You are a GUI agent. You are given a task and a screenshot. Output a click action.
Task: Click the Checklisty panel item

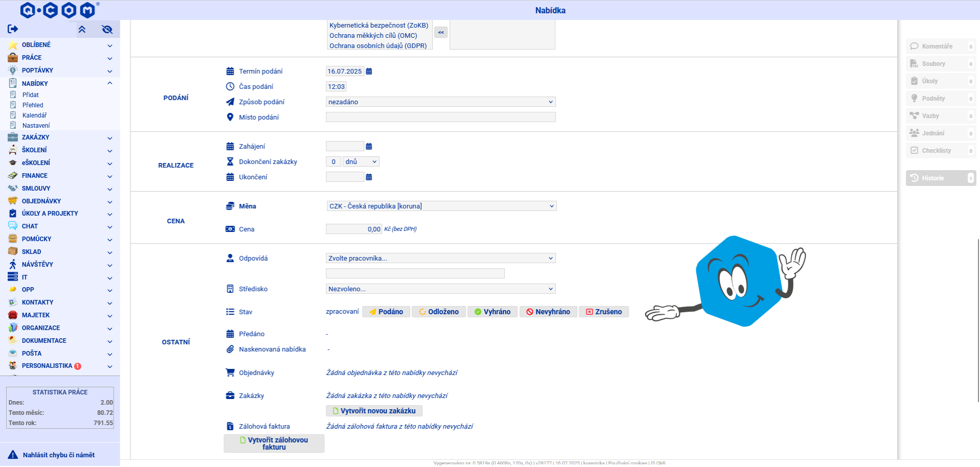(941, 151)
